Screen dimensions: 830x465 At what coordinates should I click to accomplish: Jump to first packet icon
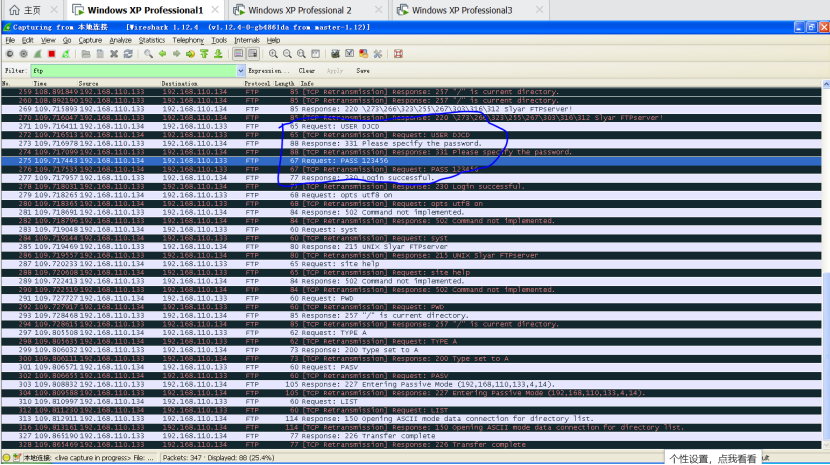tap(204, 54)
